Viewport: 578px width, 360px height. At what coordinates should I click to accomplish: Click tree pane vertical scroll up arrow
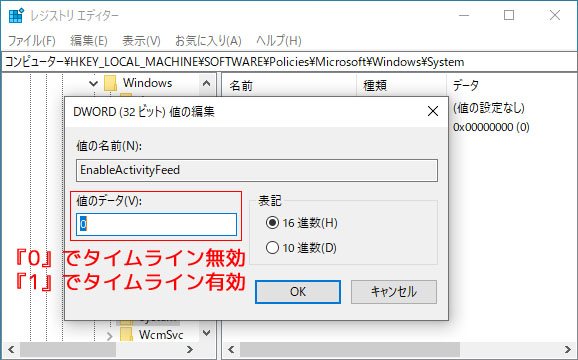206,83
